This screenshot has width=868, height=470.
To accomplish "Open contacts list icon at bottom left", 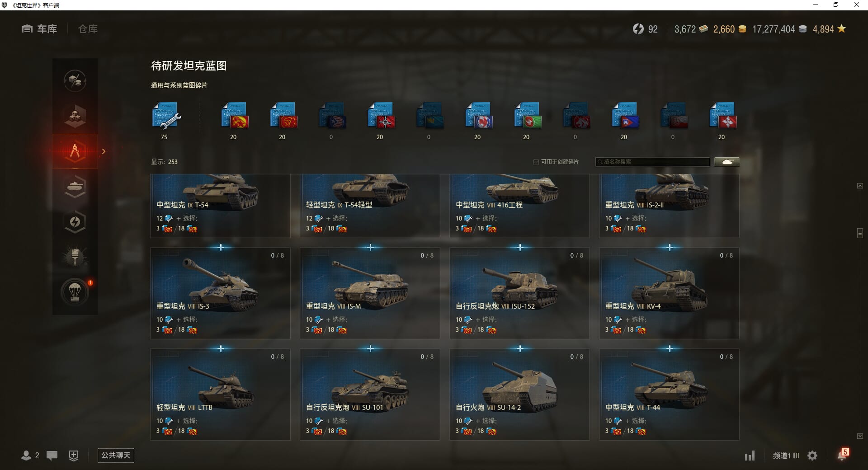I will pyautogui.click(x=30, y=456).
